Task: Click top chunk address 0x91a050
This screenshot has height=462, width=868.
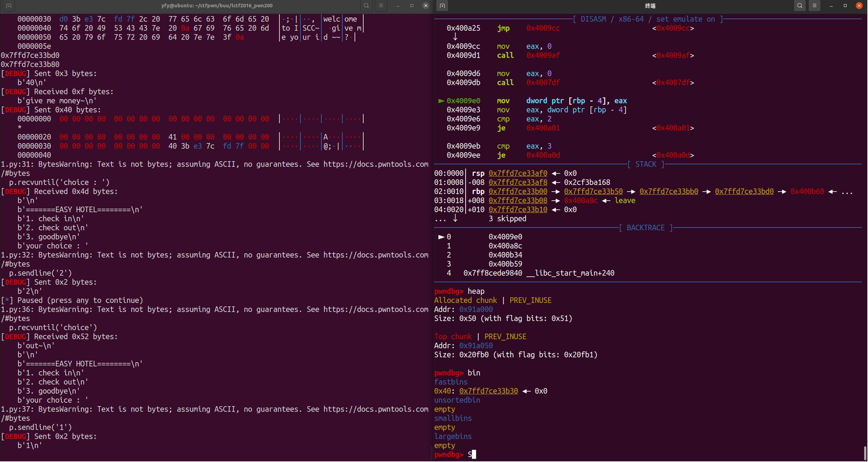Action: click(x=476, y=346)
